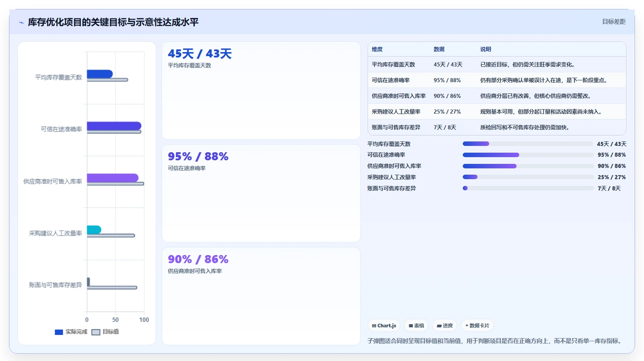Click the y-axis label 采购建议人工改量率
644x361 pixels.
(x=56, y=233)
